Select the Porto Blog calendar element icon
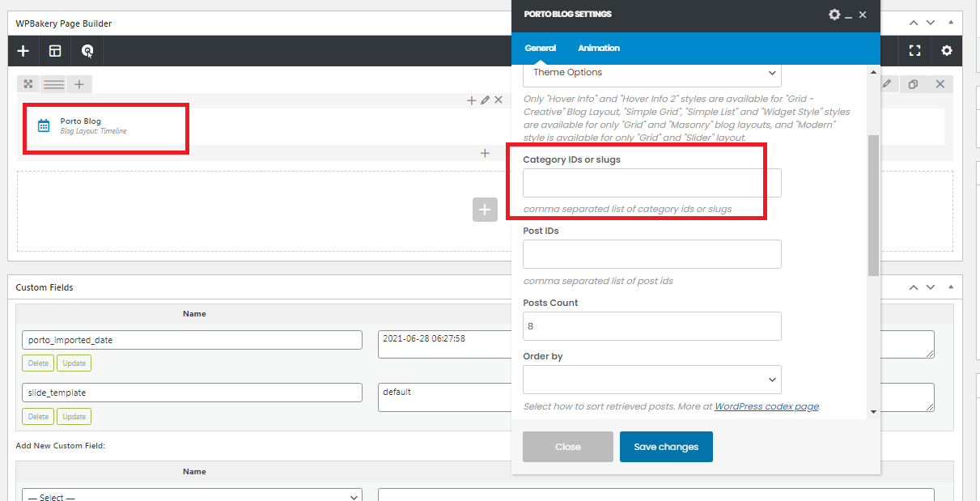Viewport: 980px width, 501px height. (44, 125)
